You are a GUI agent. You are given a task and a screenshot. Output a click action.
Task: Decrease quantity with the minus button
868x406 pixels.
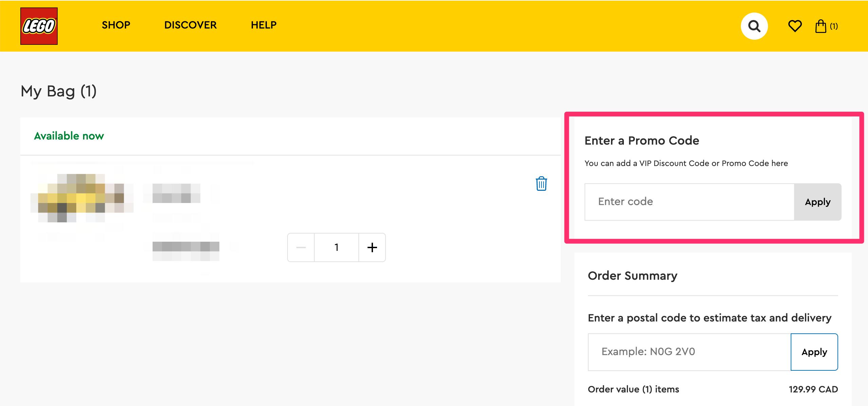click(x=301, y=247)
